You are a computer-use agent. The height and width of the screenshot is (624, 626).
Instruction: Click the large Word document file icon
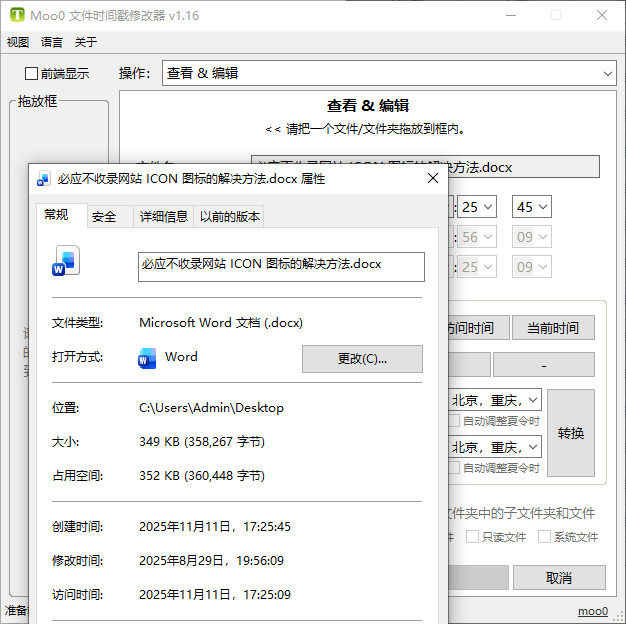(66, 261)
